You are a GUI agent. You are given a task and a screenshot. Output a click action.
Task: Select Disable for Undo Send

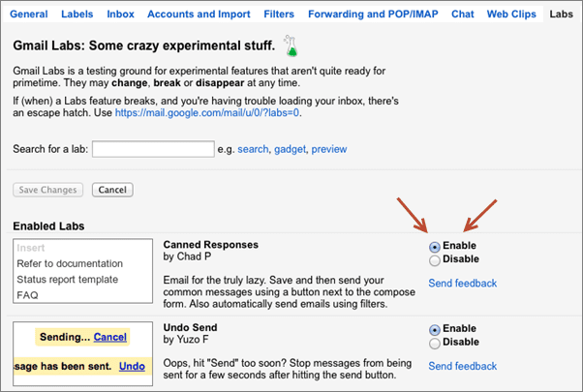pos(434,343)
